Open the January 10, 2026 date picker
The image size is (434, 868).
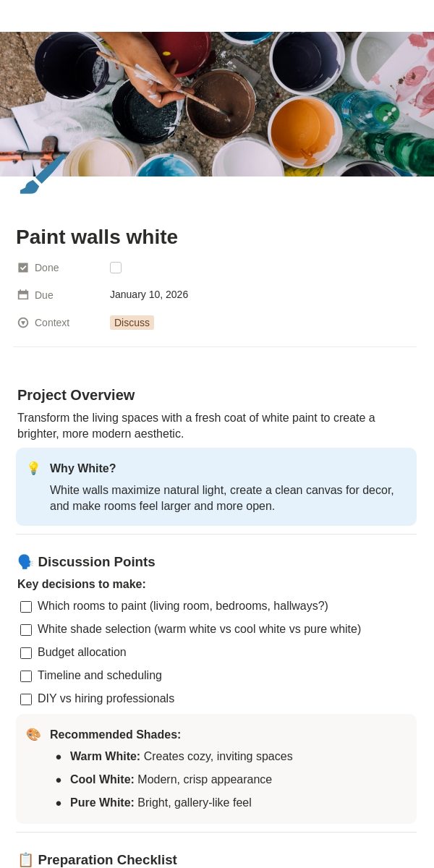point(149,294)
